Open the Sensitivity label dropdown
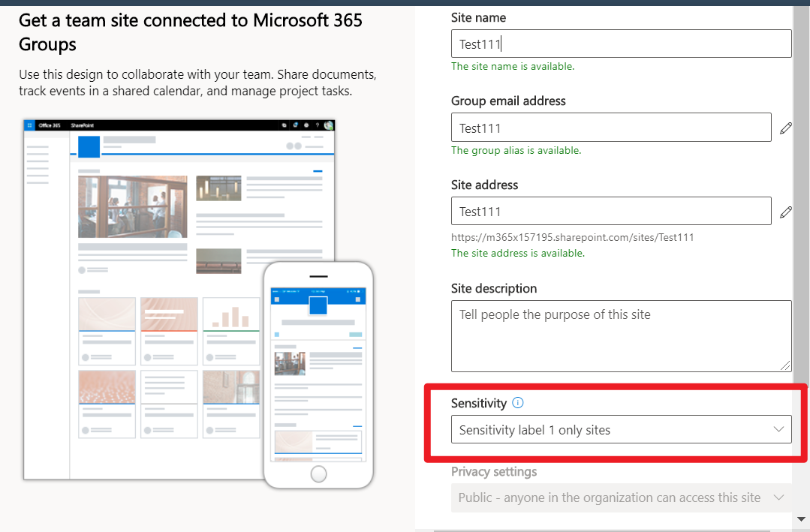 point(621,430)
